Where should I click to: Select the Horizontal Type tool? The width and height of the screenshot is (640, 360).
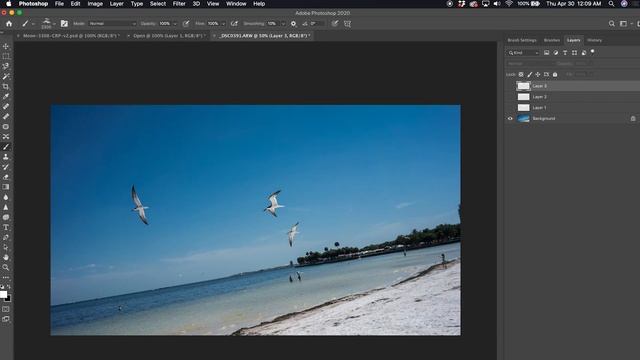coord(6,227)
